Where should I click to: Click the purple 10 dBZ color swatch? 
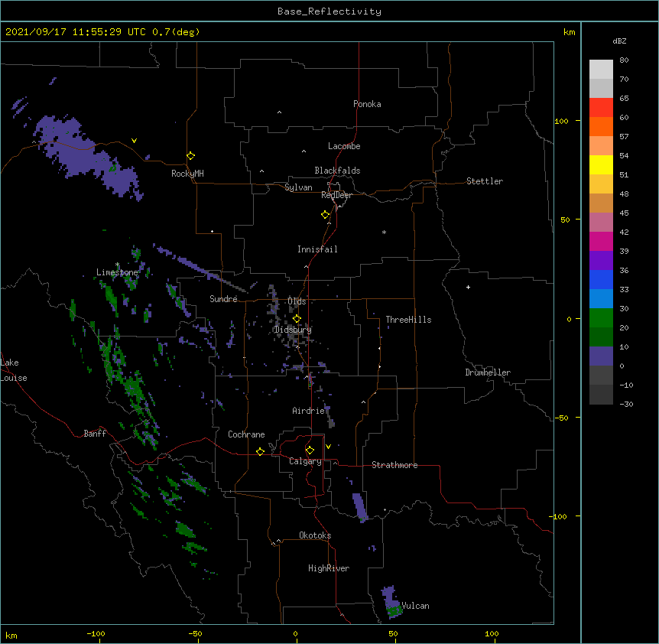click(601, 356)
